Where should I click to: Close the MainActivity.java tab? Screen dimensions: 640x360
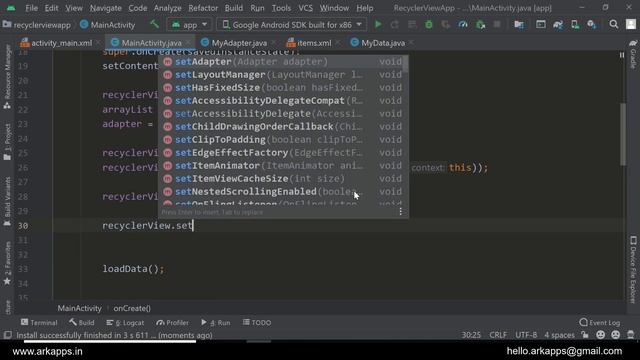click(188, 43)
